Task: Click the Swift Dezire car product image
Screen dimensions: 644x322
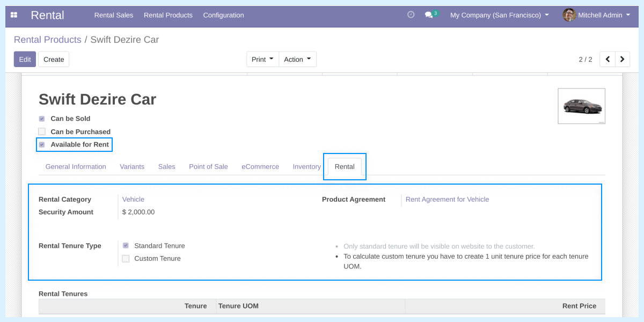Action: (x=581, y=106)
